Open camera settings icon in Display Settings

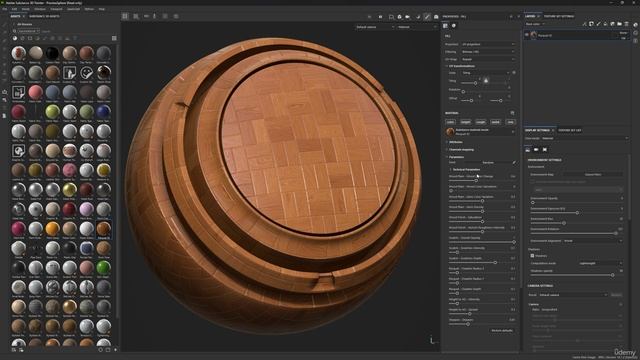pyautogui.click(x=536, y=150)
